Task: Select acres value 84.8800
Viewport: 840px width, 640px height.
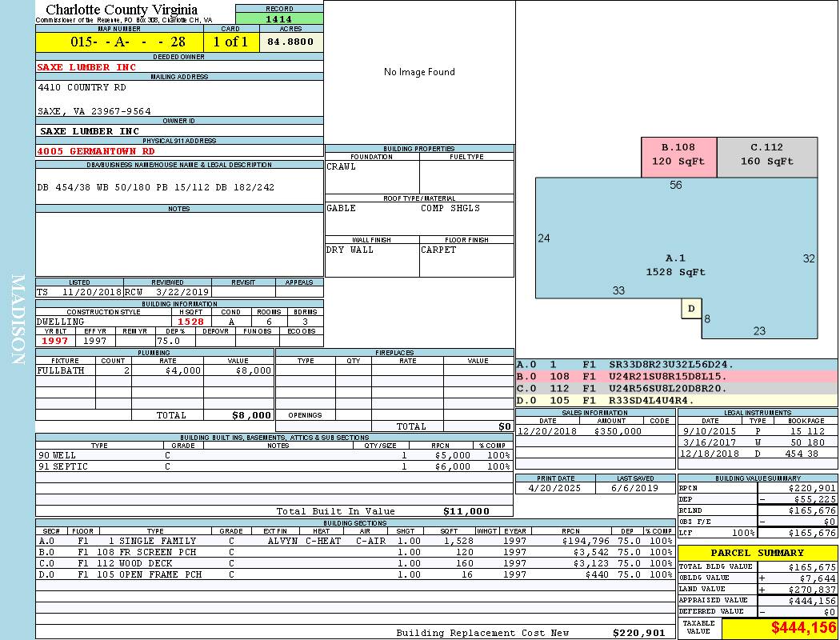Action: point(291,42)
